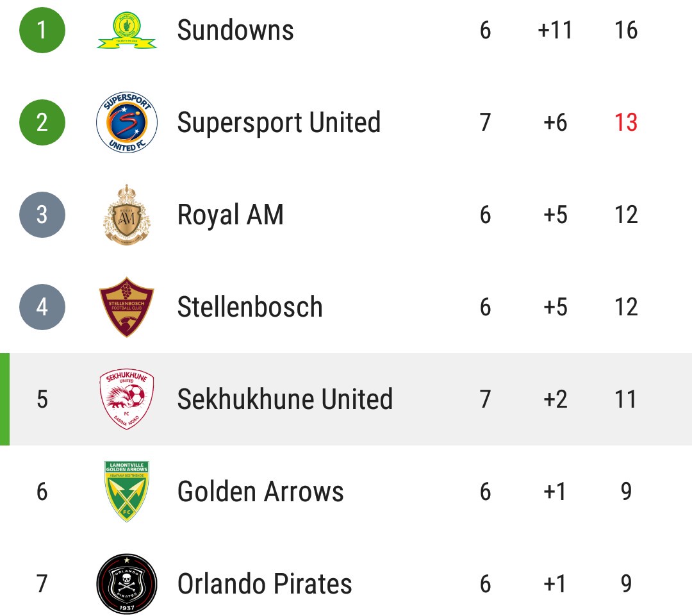Tap the grey position 4 badge
The width and height of the screenshot is (692, 616).
[x=42, y=307]
